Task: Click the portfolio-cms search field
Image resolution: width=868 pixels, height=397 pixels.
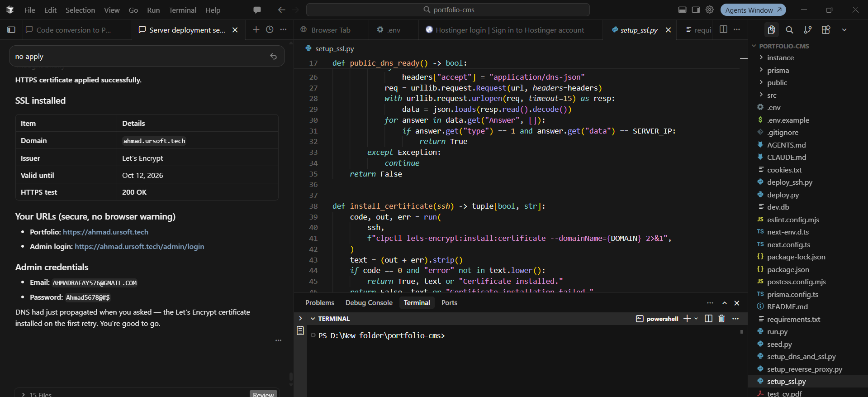Action: click(448, 10)
